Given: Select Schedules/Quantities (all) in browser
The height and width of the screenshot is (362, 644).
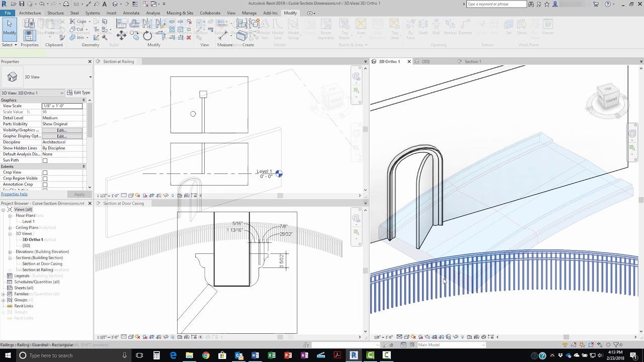Looking at the screenshot, I should tap(37, 282).
